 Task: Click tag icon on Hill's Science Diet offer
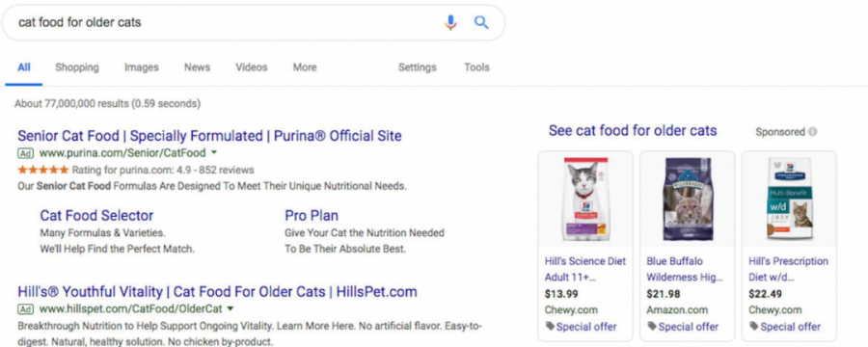(550, 327)
